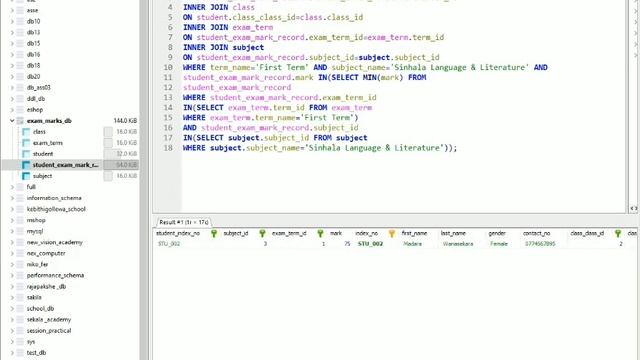640x360 pixels.
Task: Select the db20 database in the tree
Action: point(33,76)
